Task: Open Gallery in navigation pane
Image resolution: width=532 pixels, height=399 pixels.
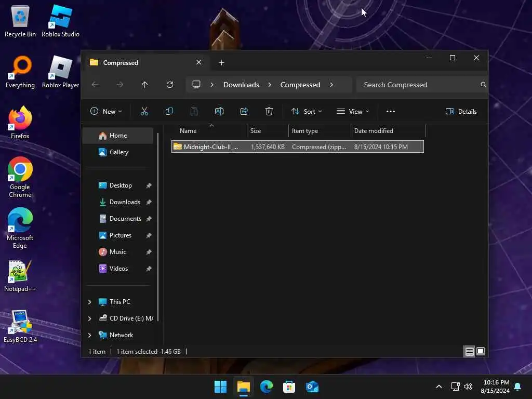Action: [118, 152]
